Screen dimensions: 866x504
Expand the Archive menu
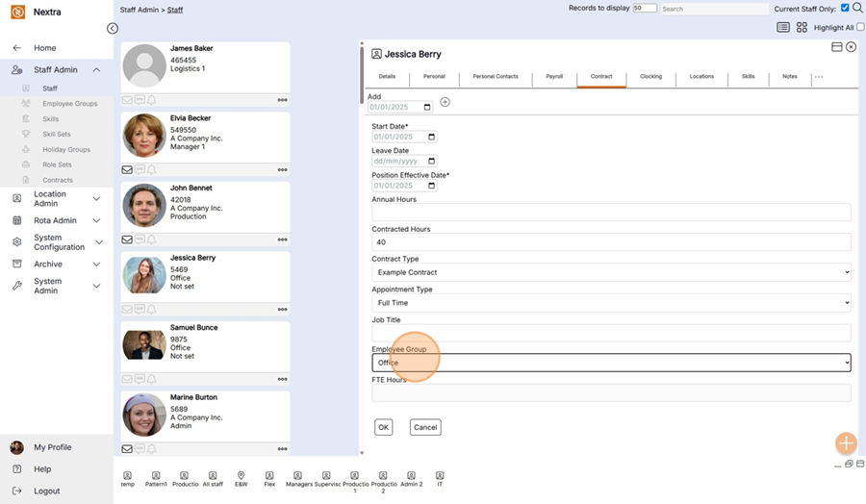tap(96, 264)
